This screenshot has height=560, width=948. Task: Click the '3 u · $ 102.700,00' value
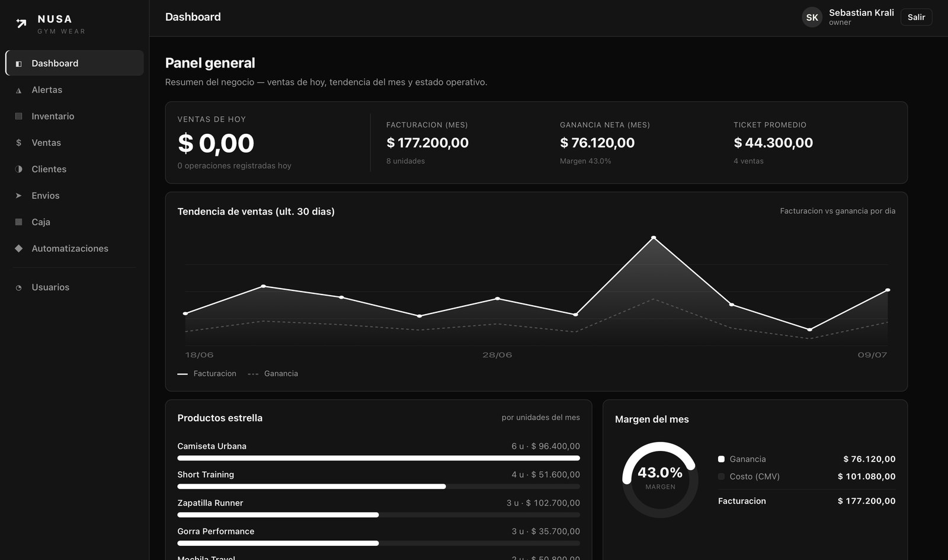[x=543, y=503]
